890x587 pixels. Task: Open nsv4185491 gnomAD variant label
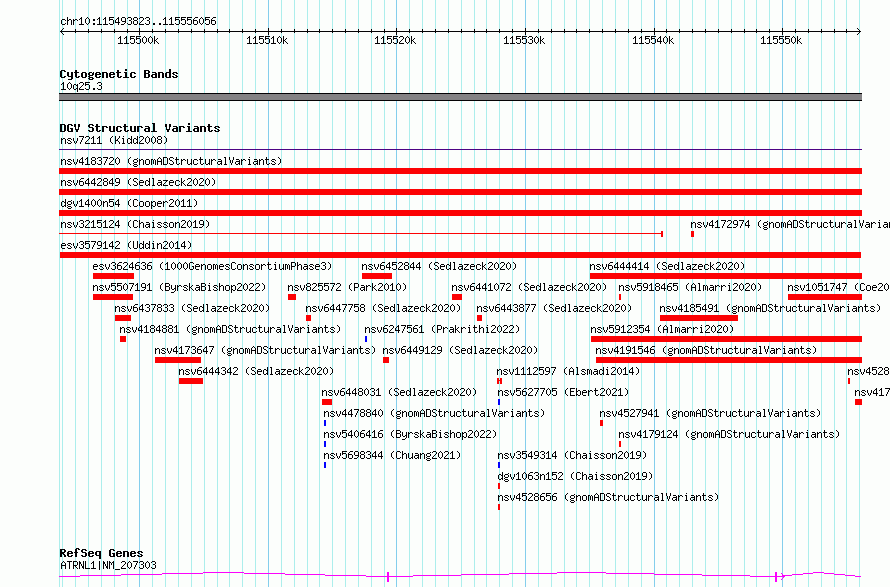pos(770,308)
